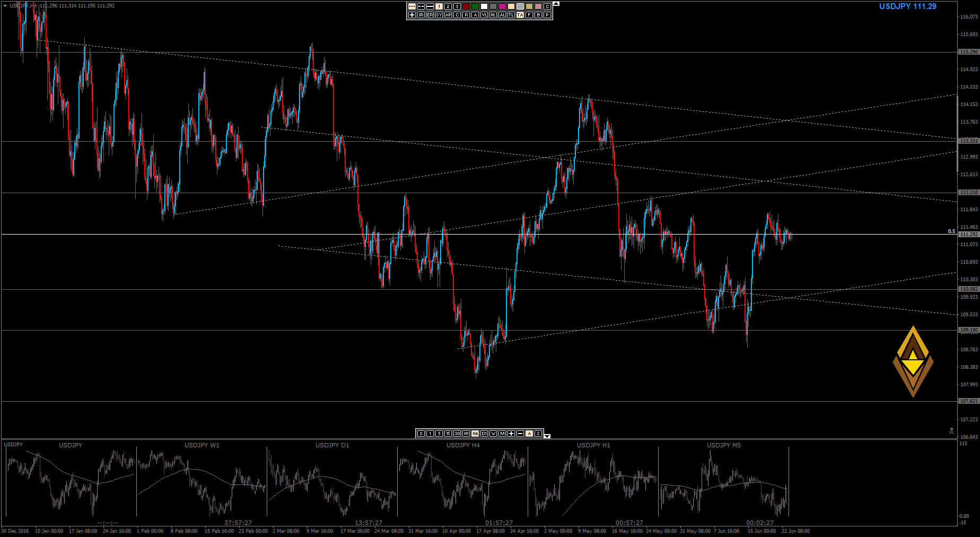Click the plus icon in drawing toolbar
This screenshot has height=537, width=980.
412,15
